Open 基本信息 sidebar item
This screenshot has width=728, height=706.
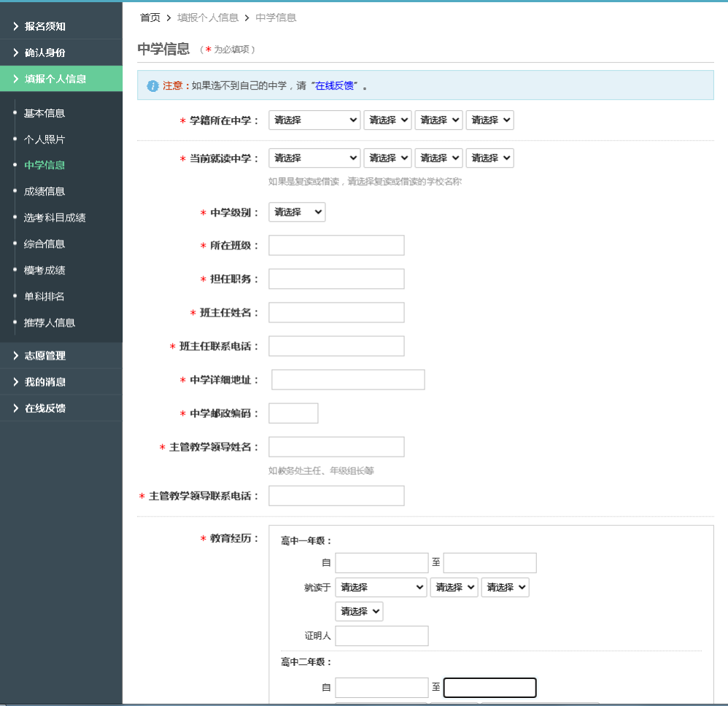[x=44, y=113]
